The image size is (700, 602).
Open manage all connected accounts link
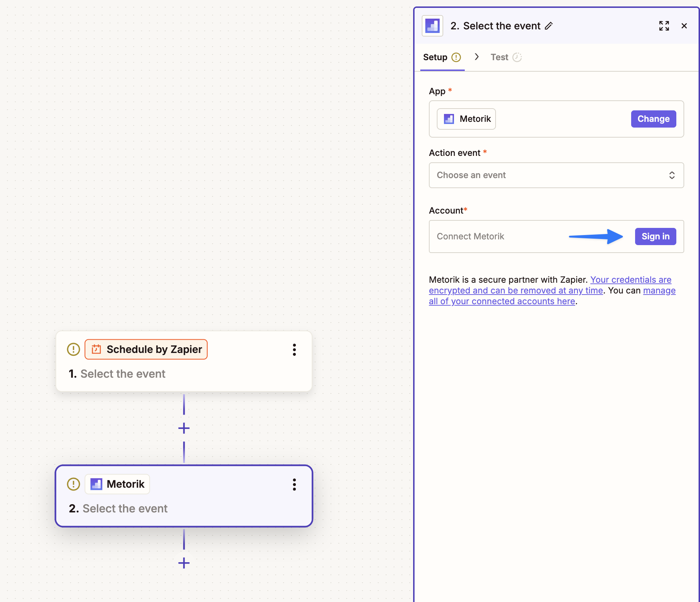tap(552, 296)
